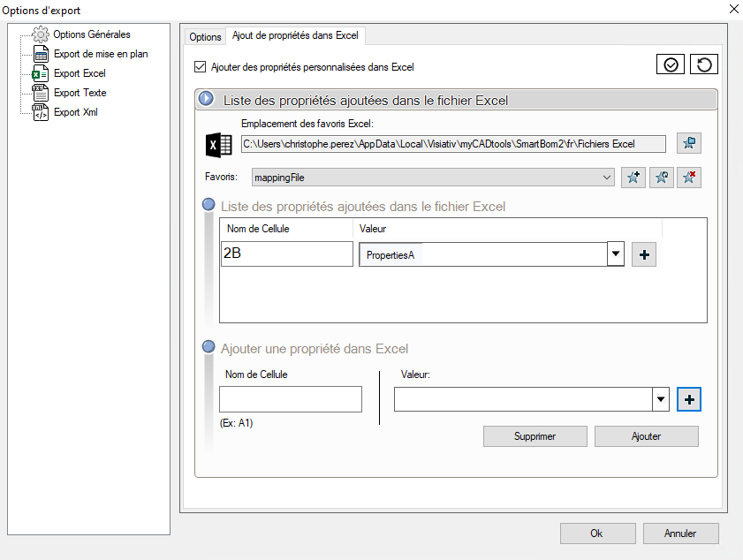743x560 pixels.
Task: Select Export Xml in the tree
Action: point(75,112)
